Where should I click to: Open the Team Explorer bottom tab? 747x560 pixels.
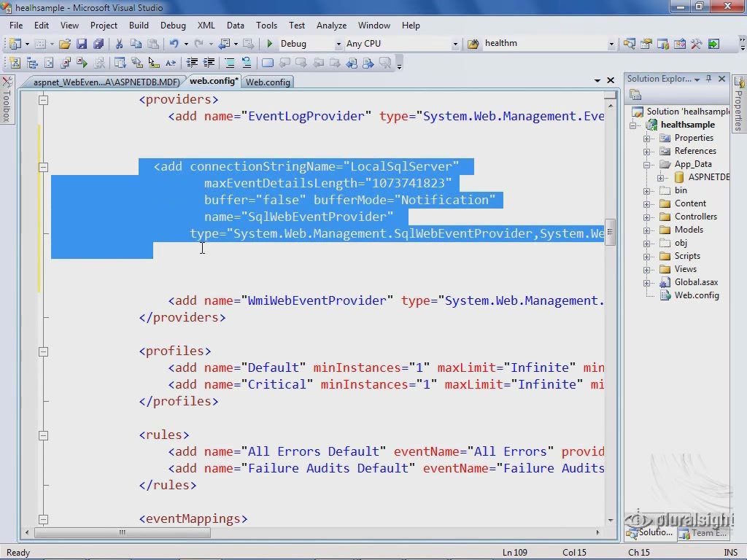click(703, 533)
